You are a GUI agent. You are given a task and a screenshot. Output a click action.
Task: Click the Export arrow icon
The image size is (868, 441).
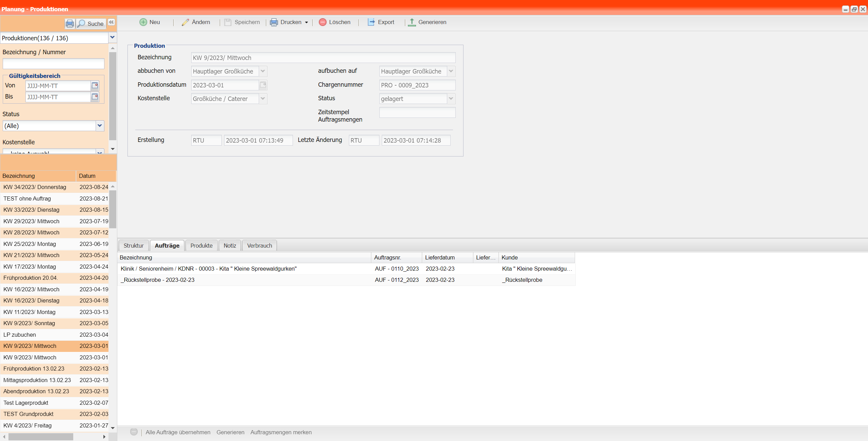(371, 22)
